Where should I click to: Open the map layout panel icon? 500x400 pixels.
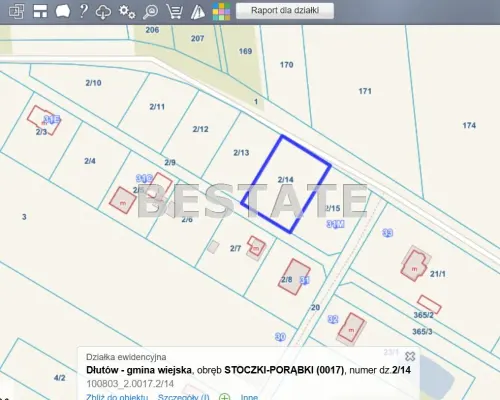click(40, 11)
